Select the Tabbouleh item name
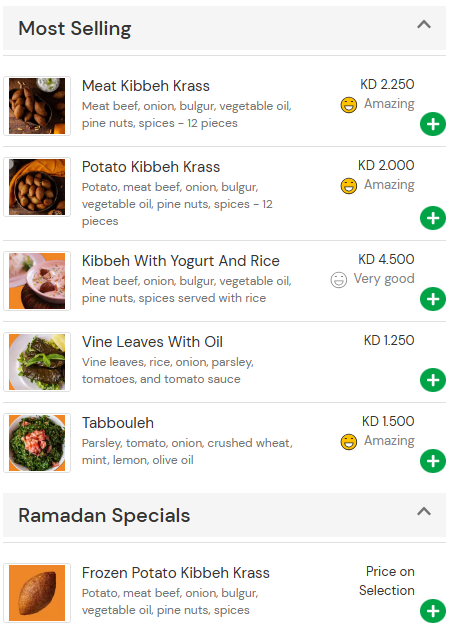The image size is (450, 635). (x=118, y=423)
